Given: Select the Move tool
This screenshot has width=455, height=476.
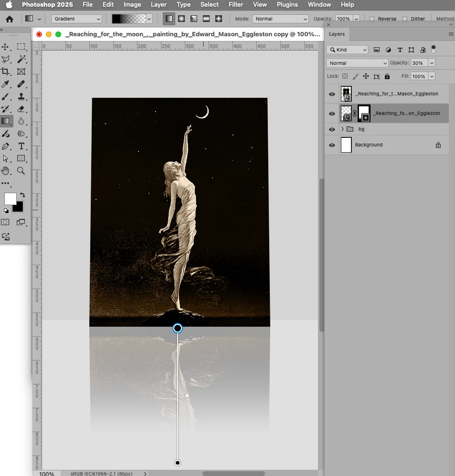Looking at the screenshot, I should click(5, 47).
